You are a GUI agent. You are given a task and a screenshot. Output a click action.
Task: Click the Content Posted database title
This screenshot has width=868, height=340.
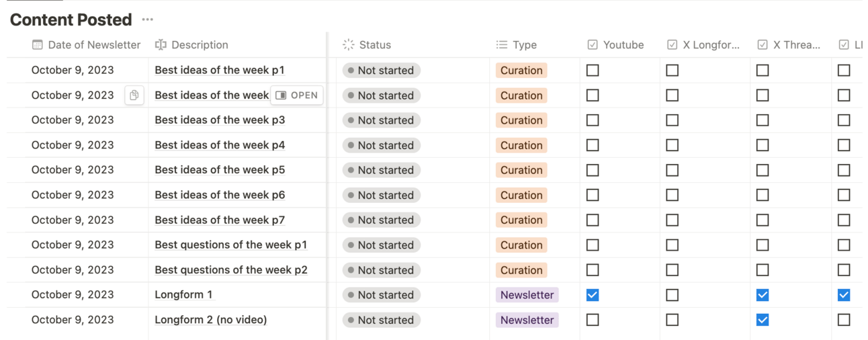coord(71,20)
